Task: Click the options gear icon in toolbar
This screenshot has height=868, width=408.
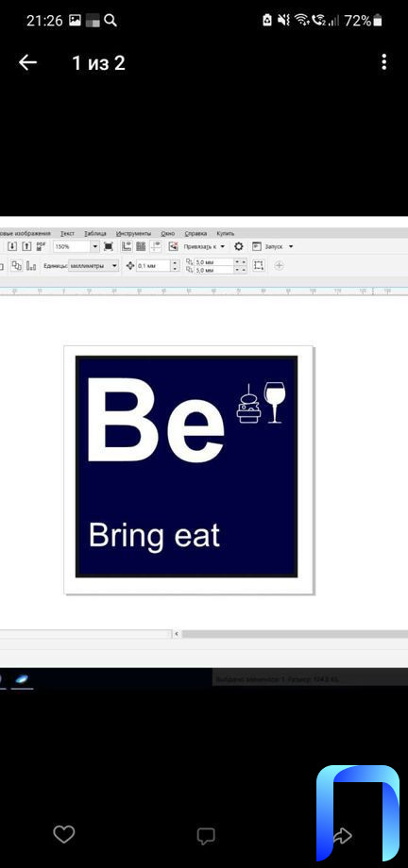Action: click(x=238, y=246)
